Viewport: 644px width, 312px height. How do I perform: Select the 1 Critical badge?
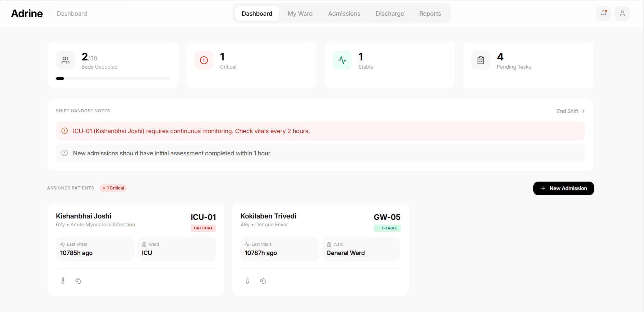point(113,188)
